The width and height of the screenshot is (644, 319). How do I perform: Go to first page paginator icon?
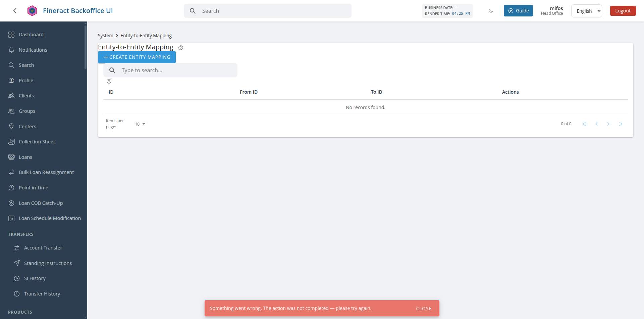tap(584, 124)
